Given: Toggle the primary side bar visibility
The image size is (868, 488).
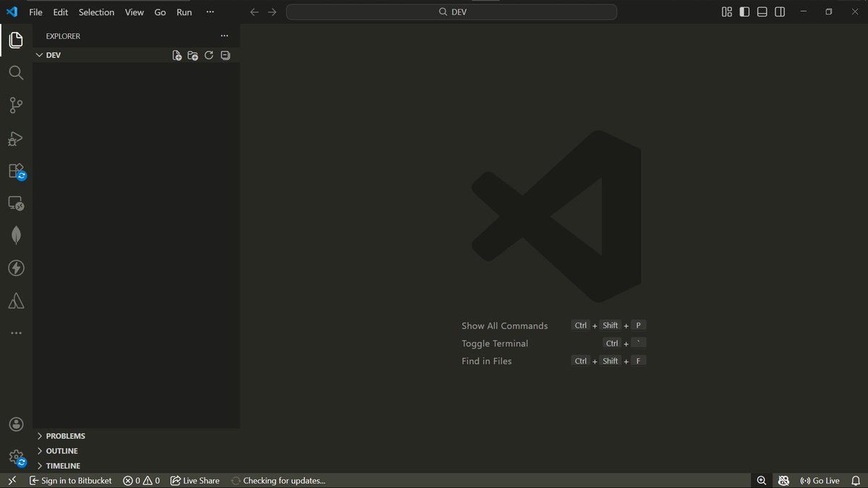Looking at the screenshot, I should [744, 12].
